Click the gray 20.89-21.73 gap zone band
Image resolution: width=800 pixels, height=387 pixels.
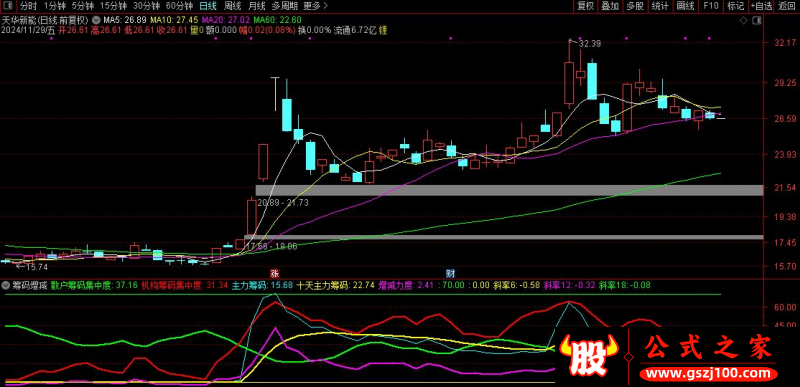point(509,190)
